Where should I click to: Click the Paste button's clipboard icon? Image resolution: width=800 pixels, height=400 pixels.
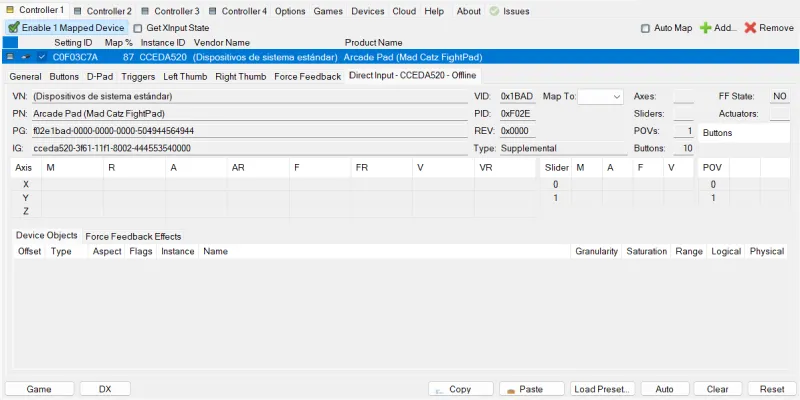[510, 390]
